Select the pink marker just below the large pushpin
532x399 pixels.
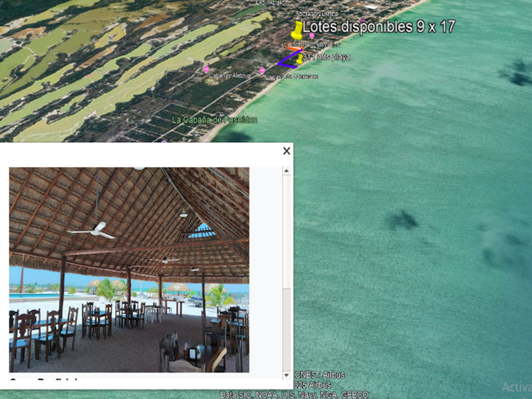click(x=312, y=36)
